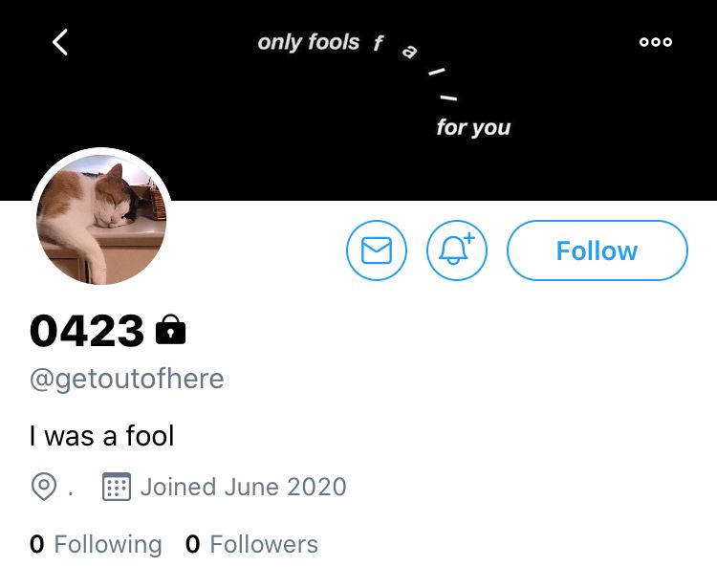This screenshot has width=717, height=588.
Task: Tap the padlock protected-account icon
Action: coord(170,329)
